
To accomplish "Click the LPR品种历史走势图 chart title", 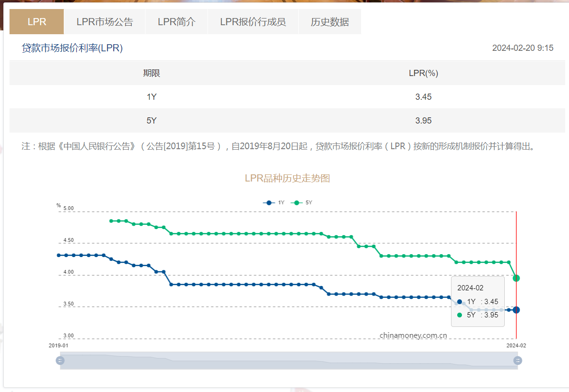I will 287,179.
